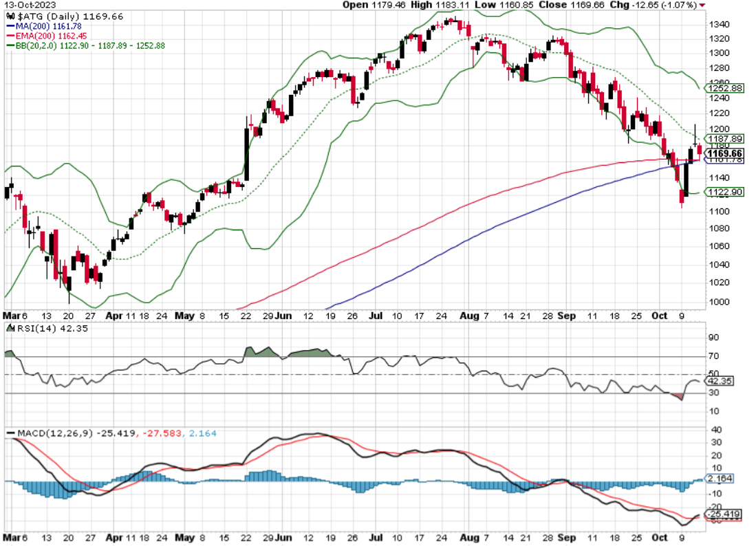Image resolution: width=756 pixels, height=546 pixels.
Task: Click Aug on the date axis under the price chart
Action: pyautogui.click(x=470, y=316)
